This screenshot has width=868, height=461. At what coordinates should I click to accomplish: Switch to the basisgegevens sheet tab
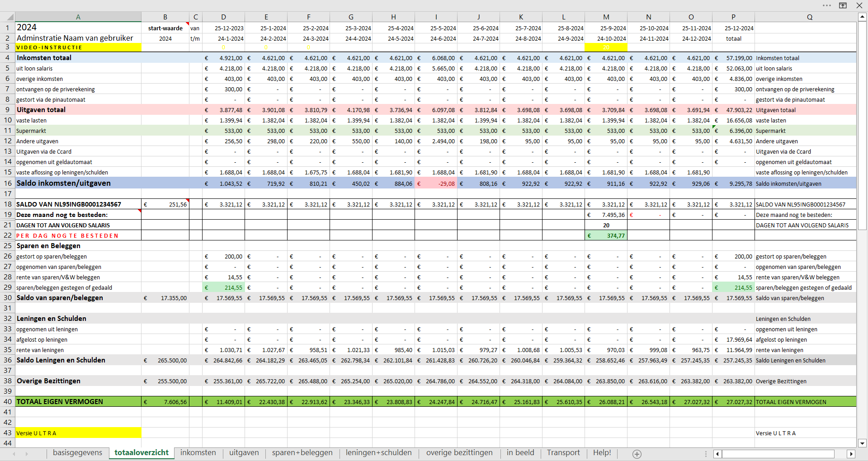point(77,453)
